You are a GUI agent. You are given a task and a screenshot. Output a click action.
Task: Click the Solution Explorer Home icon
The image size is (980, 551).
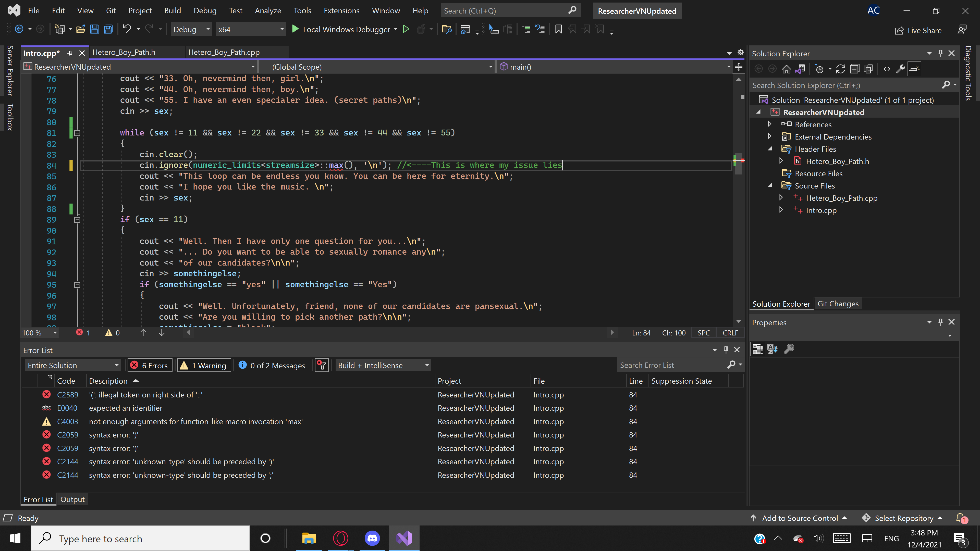pos(786,69)
